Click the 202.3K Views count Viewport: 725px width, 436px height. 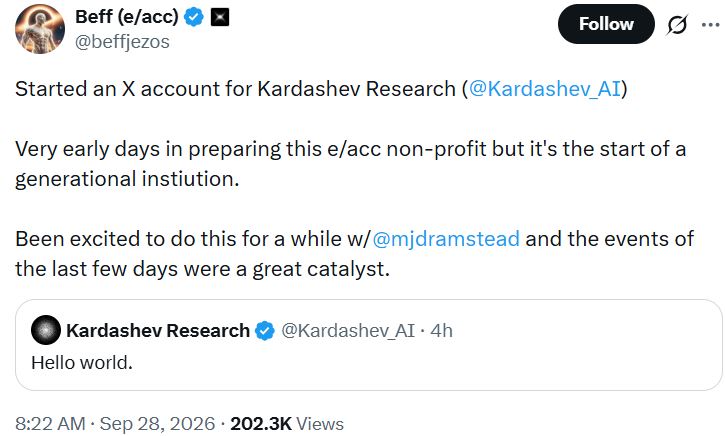click(x=287, y=424)
